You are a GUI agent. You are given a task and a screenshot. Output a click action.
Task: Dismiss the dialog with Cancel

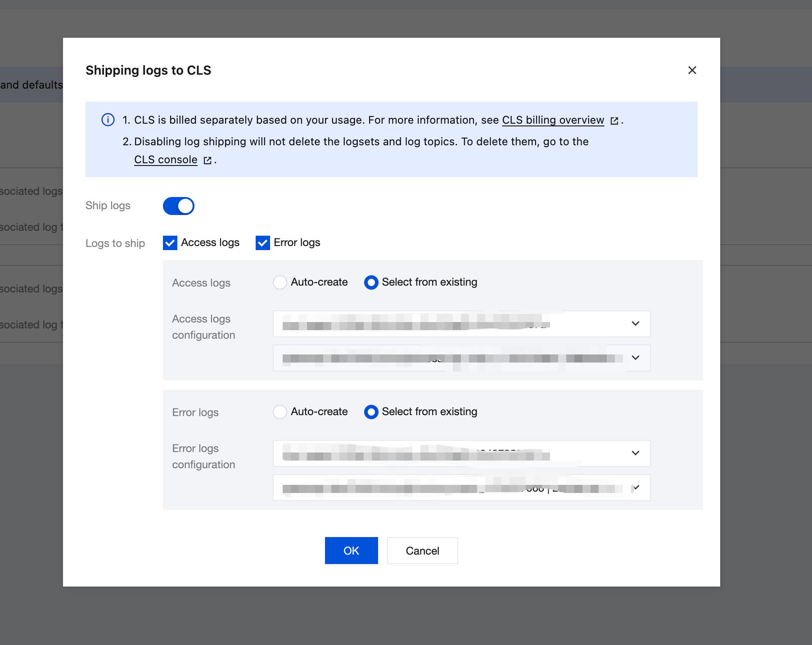[x=423, y=551]
